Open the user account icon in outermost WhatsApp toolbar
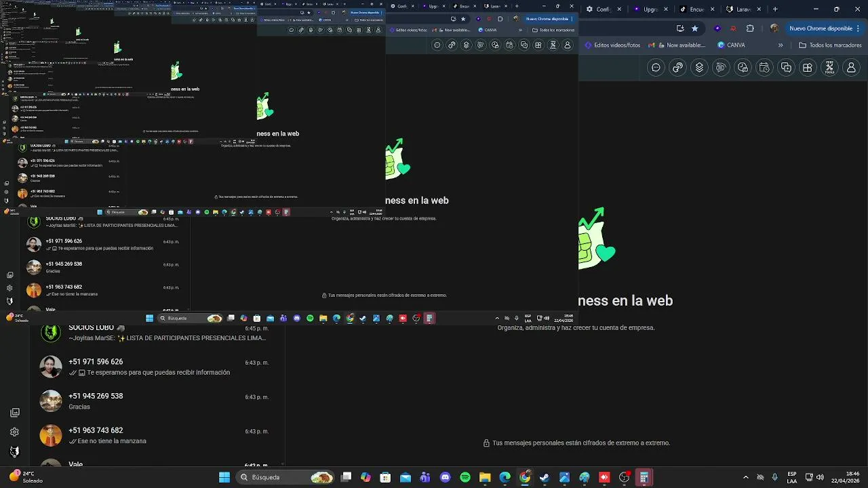 click(851, 67)
